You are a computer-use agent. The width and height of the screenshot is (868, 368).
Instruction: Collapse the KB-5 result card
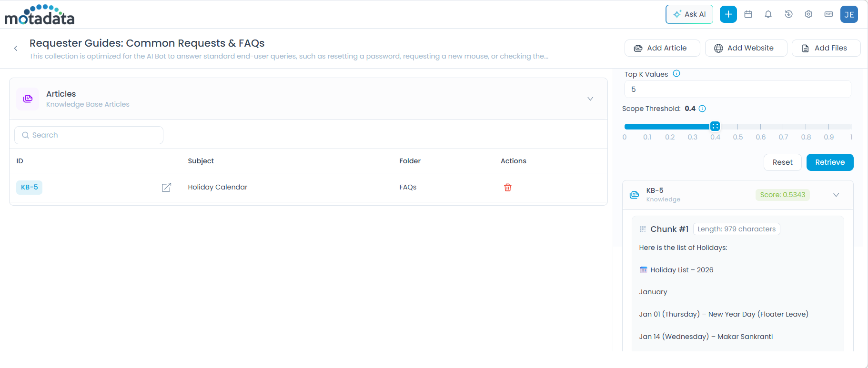836,195
